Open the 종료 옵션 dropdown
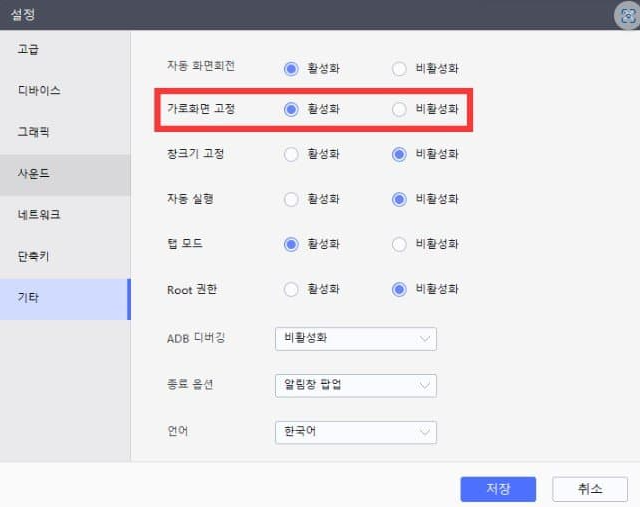 click(356, 386)
